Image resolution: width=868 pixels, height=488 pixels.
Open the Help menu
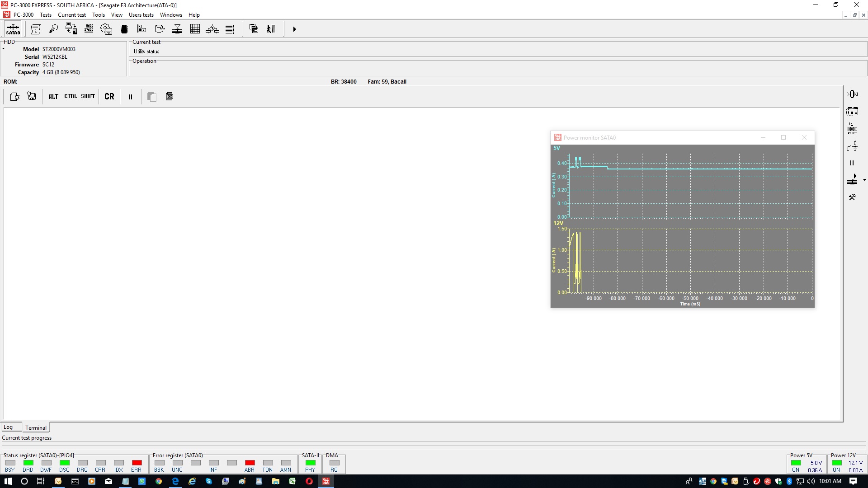194,15
